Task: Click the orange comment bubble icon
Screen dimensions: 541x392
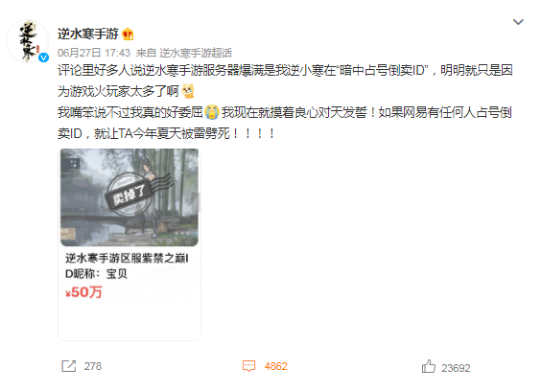Action: click(x=248, y=366)
